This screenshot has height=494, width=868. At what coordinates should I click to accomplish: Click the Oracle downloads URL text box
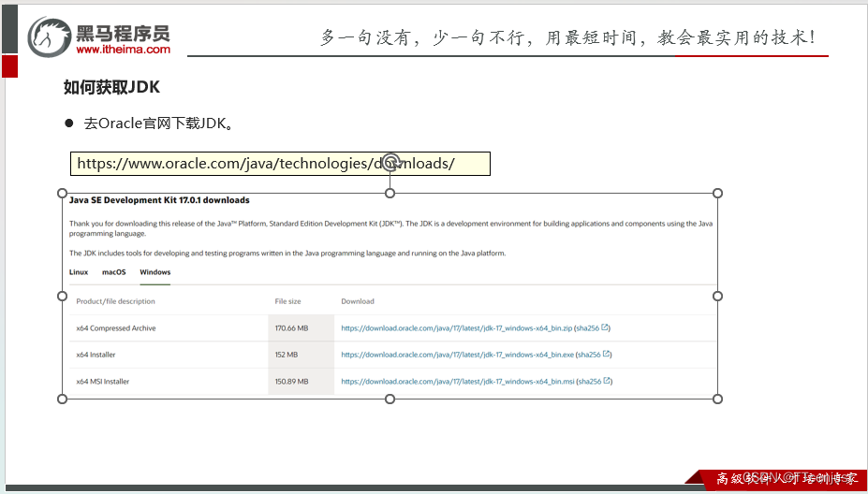point(280,164)
